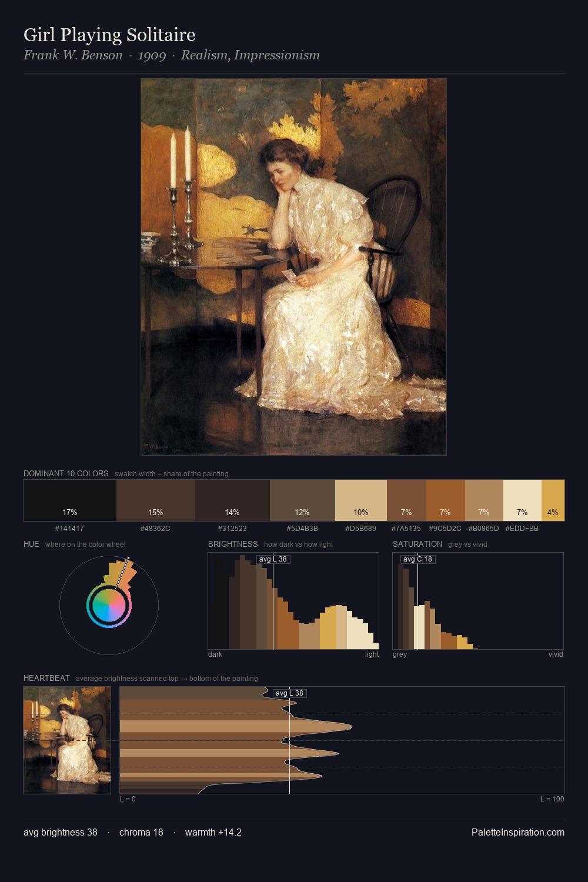Select the 4% golden yellow swatch

click(553, 500)
